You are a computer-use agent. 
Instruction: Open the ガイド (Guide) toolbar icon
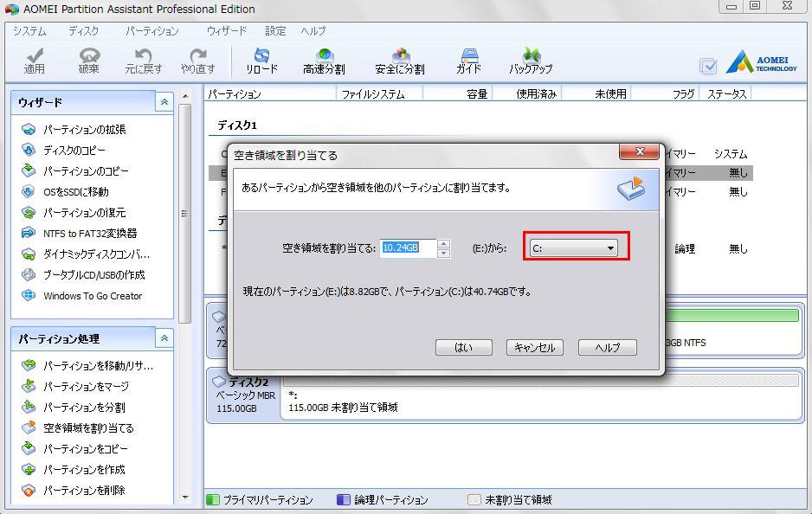point(468,61)
